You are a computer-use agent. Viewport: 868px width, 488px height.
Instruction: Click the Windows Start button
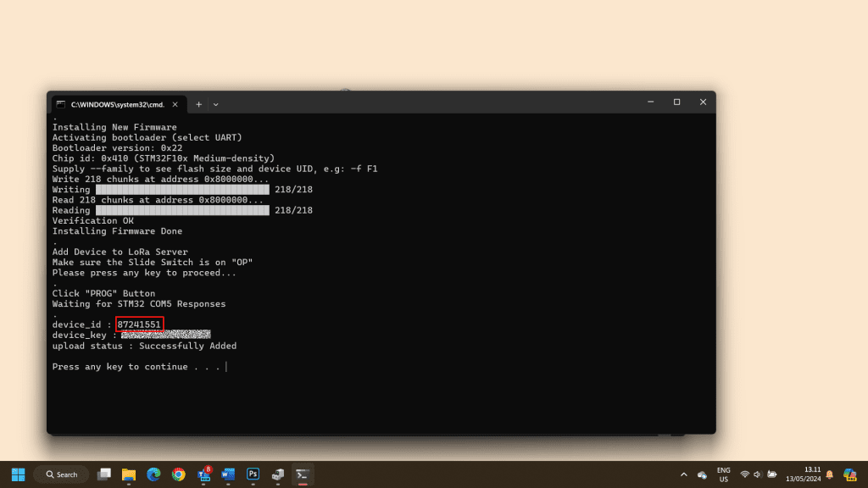tap(18, 474)
